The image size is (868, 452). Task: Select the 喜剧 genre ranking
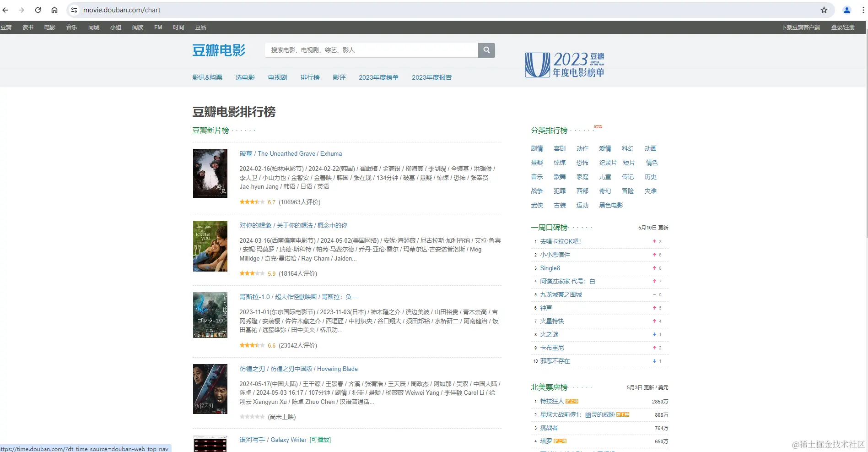(x=560, y=148)
